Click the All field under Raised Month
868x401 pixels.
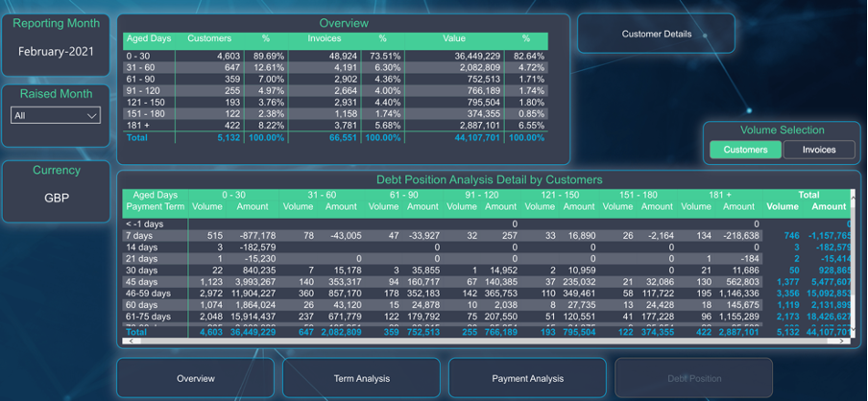[56, 115]
